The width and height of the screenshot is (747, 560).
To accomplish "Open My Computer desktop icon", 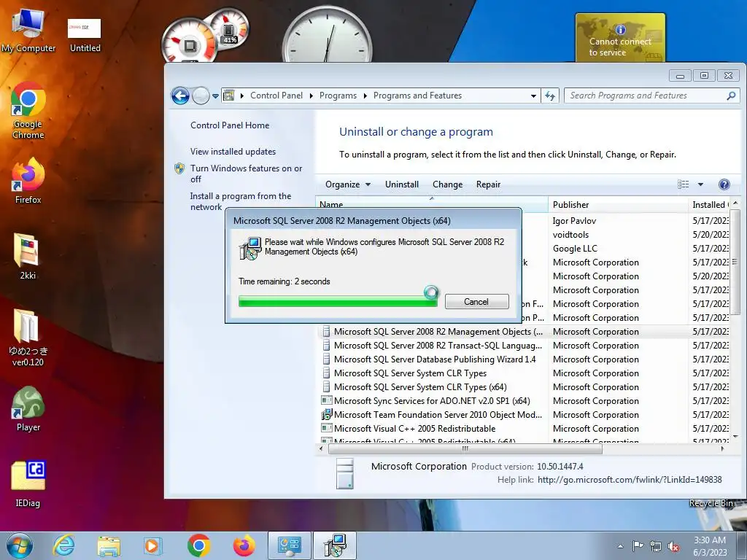I will (28, 31).
